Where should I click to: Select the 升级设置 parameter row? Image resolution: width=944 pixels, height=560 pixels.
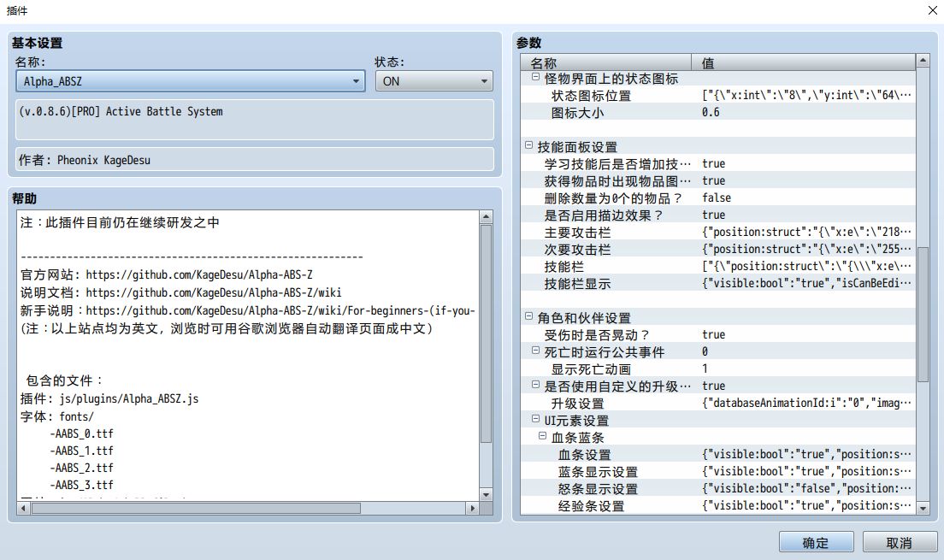pos(718,404)
